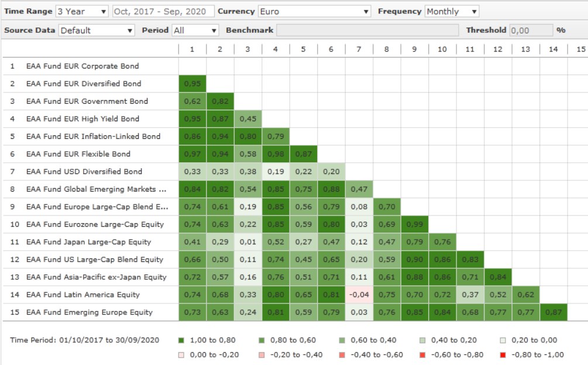The image size is (588, 365).
Task: Select EAA Fund Emerging Europe Equity row
Action: (89, 312)
